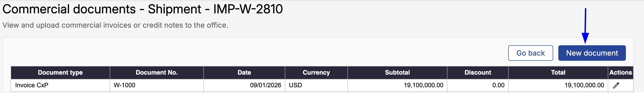644x99 pixels.
Task: Click the Document type column header
Action: point(60,72)
